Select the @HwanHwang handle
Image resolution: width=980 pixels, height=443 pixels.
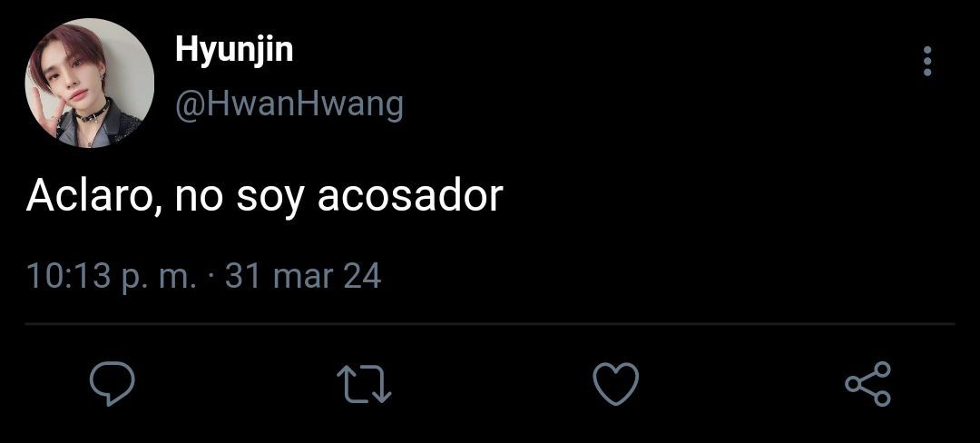tap(289, 104)
